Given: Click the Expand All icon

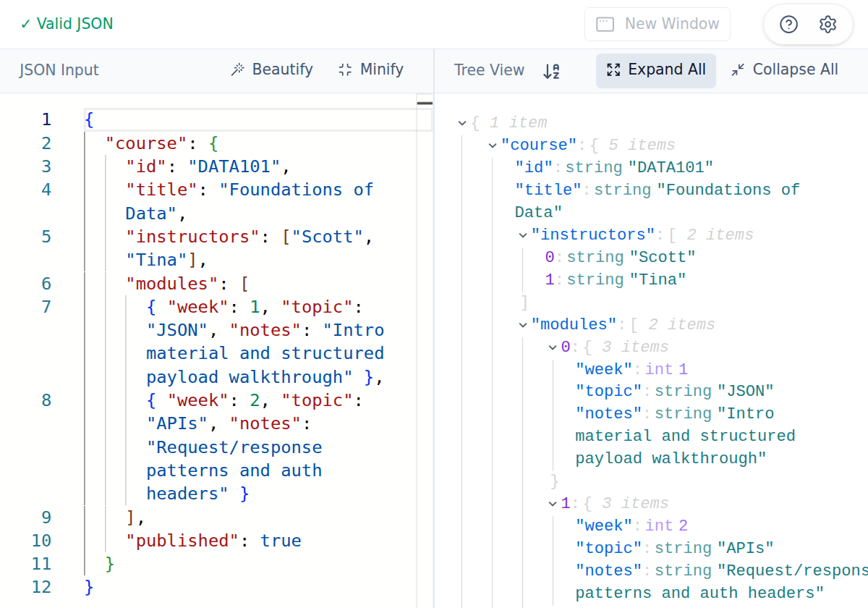Looking at the screenshot, I should [x=613, y=70].
